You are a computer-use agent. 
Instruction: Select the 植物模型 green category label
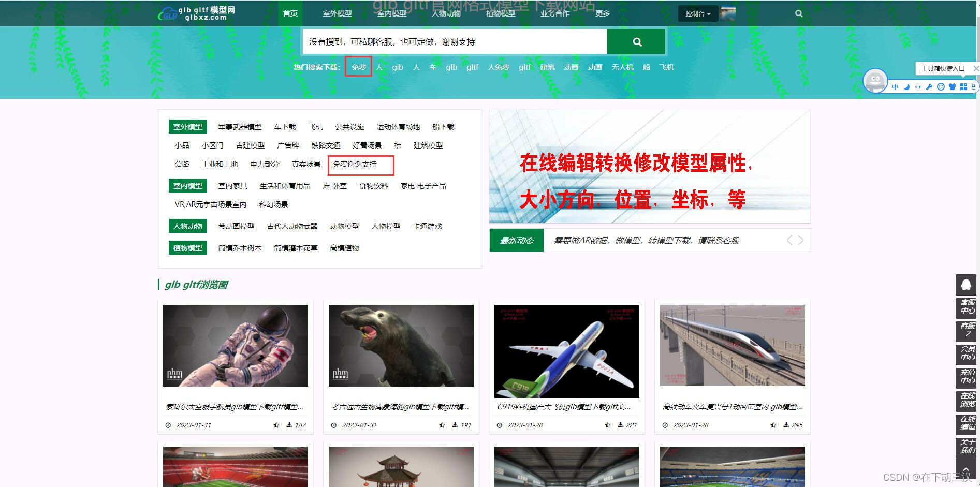[x=188, y=248]
